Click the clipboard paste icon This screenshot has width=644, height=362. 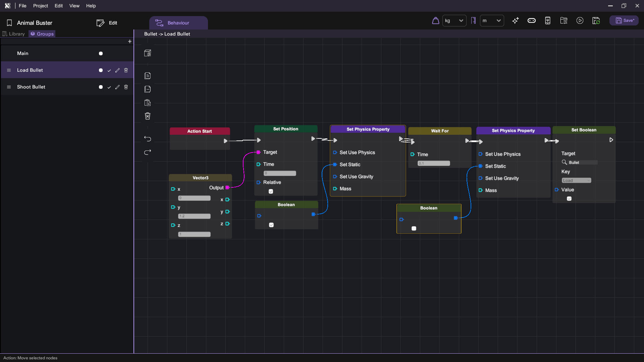pyautogui.click(x=148, y=103)
